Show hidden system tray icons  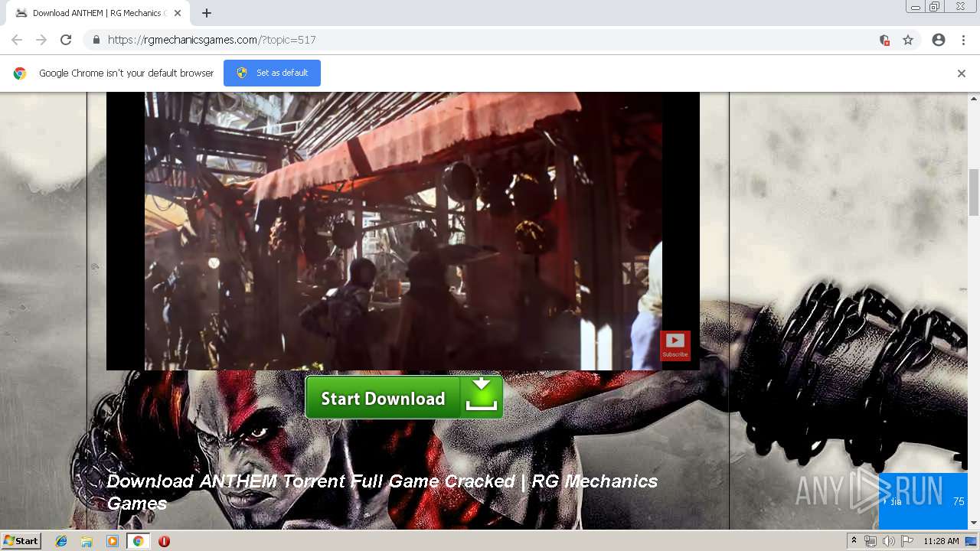[x=854, y=541]
